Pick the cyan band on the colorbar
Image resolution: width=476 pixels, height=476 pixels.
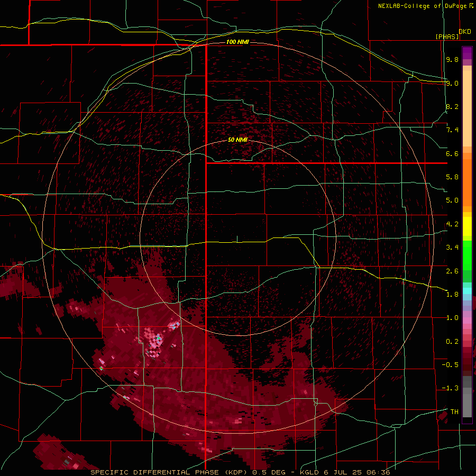(x=467, y=290)
